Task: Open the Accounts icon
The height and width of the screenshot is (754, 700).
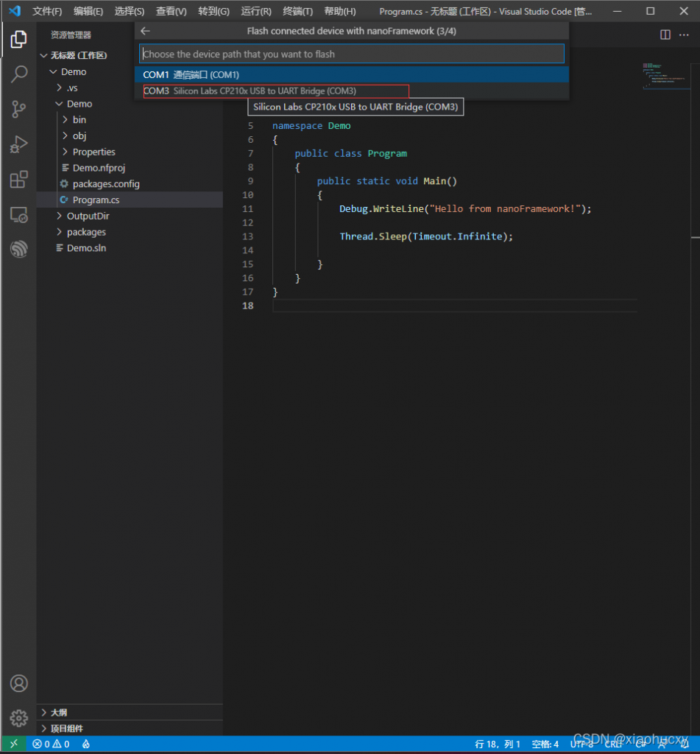Action: click(18, 683)
